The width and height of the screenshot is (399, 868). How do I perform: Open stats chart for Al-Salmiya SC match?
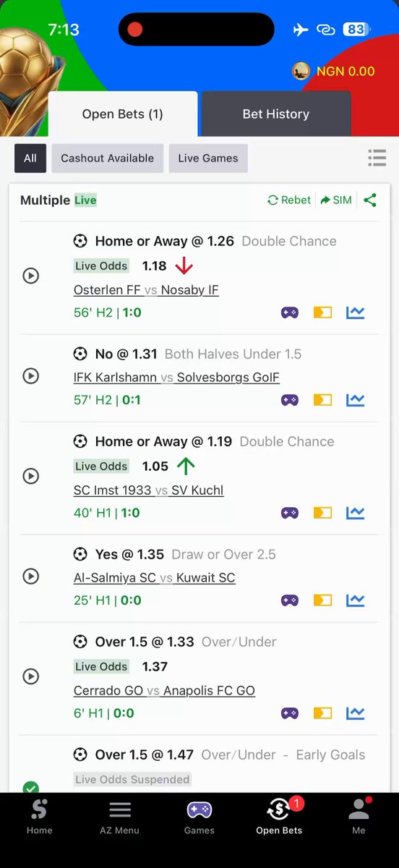pyautogui.click(x=355, y=600)
